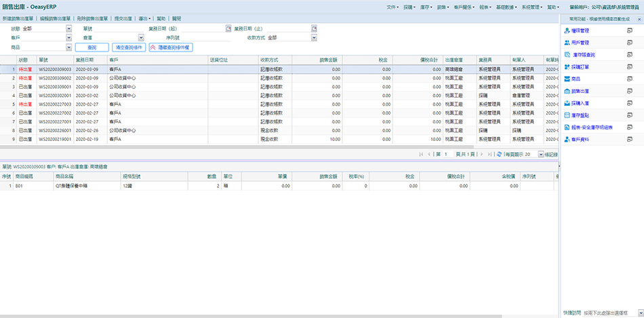Click the 查詢 search button

point(92,47)
